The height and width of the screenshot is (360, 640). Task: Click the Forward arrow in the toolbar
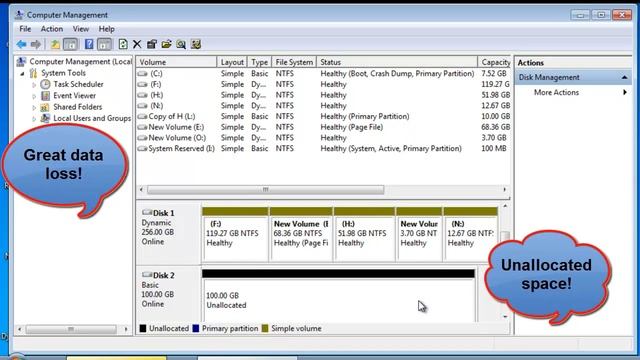(x=36, y=44)
